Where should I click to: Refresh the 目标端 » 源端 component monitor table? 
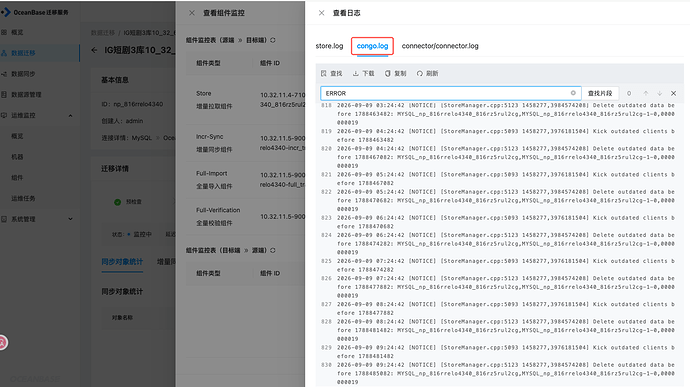point(273,250)
